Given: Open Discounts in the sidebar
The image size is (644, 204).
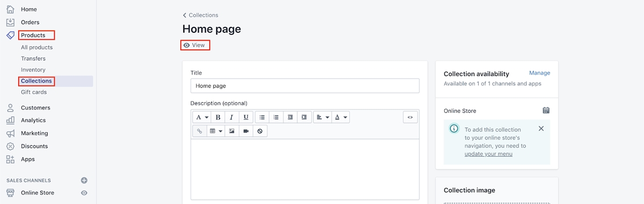Looking at the screenshot, I should point(34,146).
